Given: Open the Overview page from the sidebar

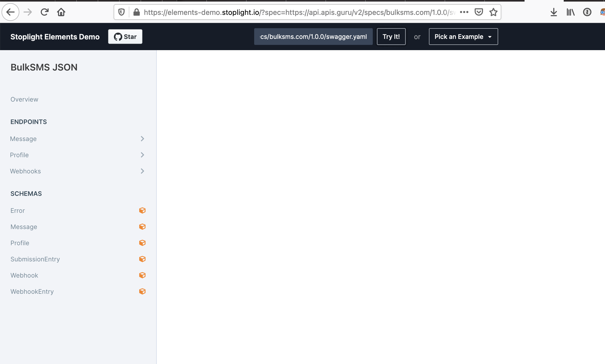Looking at the screenshot, I should pos(24,99).
